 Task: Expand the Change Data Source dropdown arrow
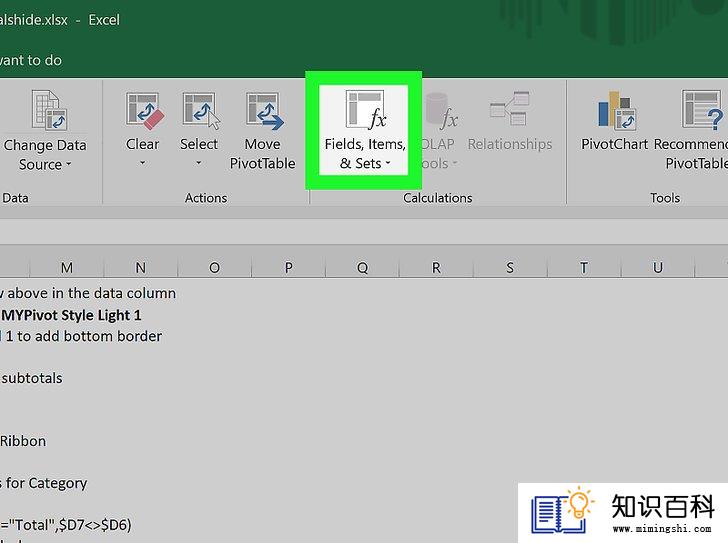click(x=69, y=164)
